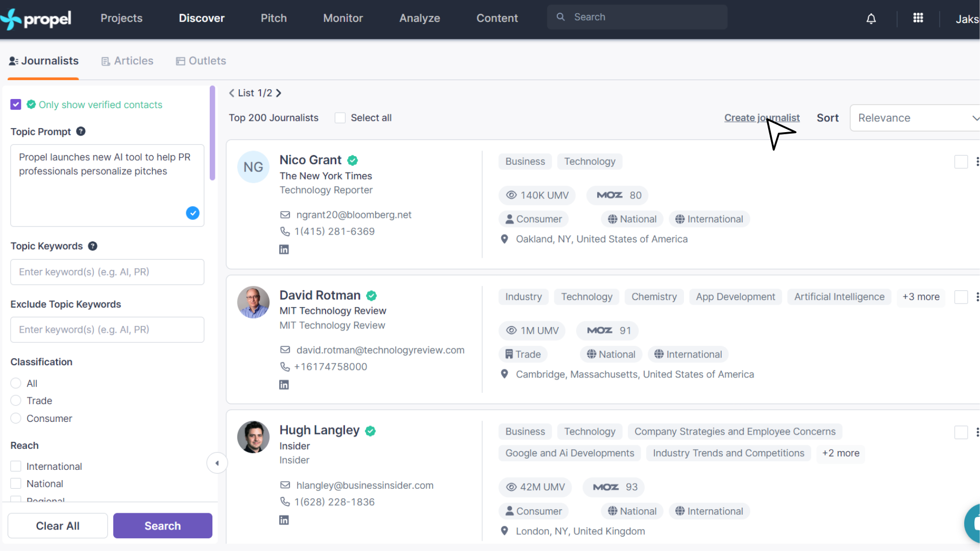Check the Select all box
Viewport: 980px width, 551px height.
pyautogui.click(x=340, y=118)
